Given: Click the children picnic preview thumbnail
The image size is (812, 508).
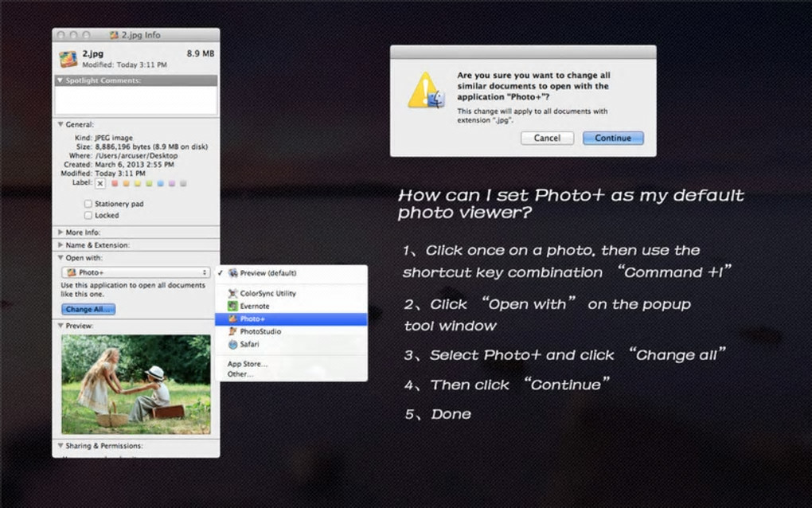Looking at the screenshot, I should coord(135,385).
